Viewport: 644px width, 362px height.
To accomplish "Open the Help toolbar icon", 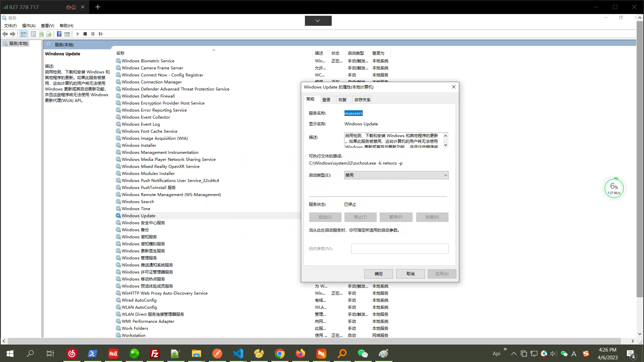I will pos(59,34).
